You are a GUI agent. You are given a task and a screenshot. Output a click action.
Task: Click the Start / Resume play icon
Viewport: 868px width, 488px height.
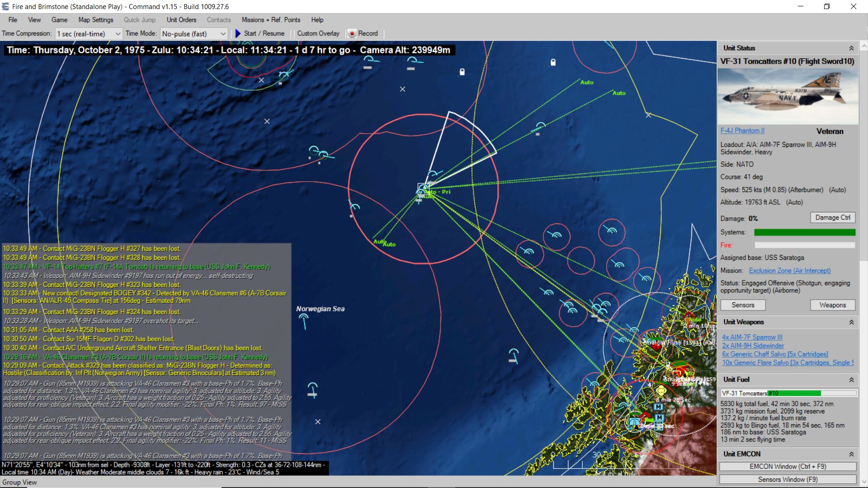pyautogui.click(x=238, y=33)
